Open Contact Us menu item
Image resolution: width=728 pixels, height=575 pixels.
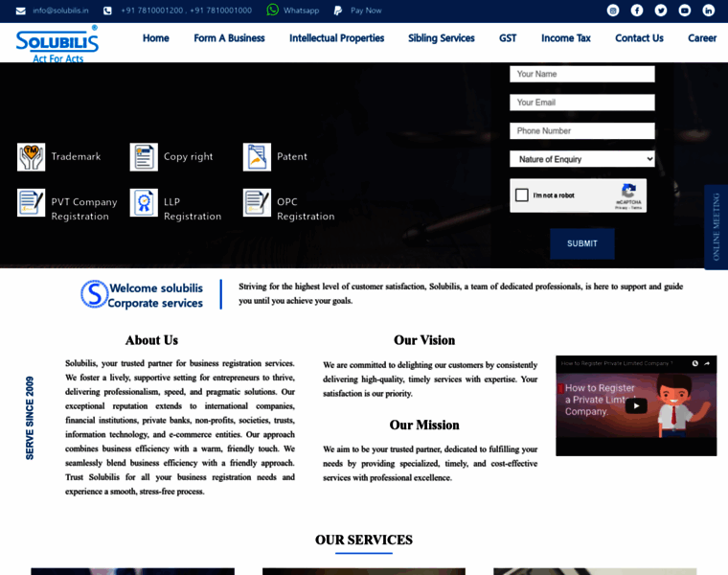point(639,38)
